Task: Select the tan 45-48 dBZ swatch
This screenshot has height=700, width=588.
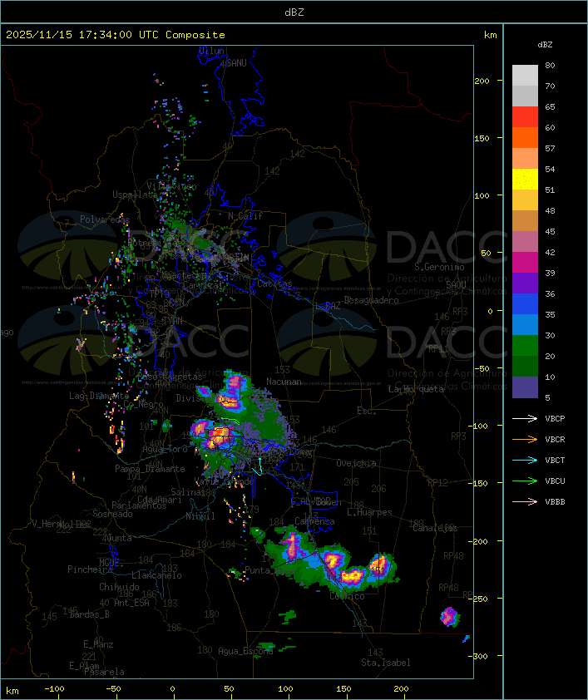Action: 525,221
